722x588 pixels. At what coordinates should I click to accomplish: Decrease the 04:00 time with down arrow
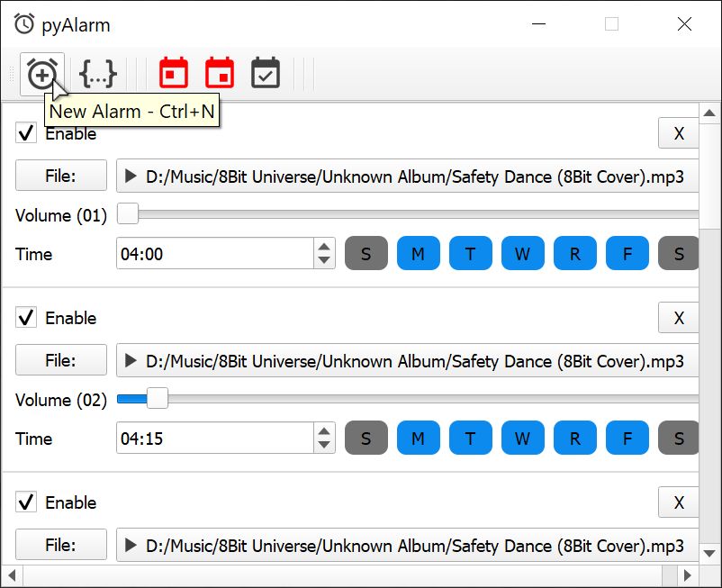point(324,260)
